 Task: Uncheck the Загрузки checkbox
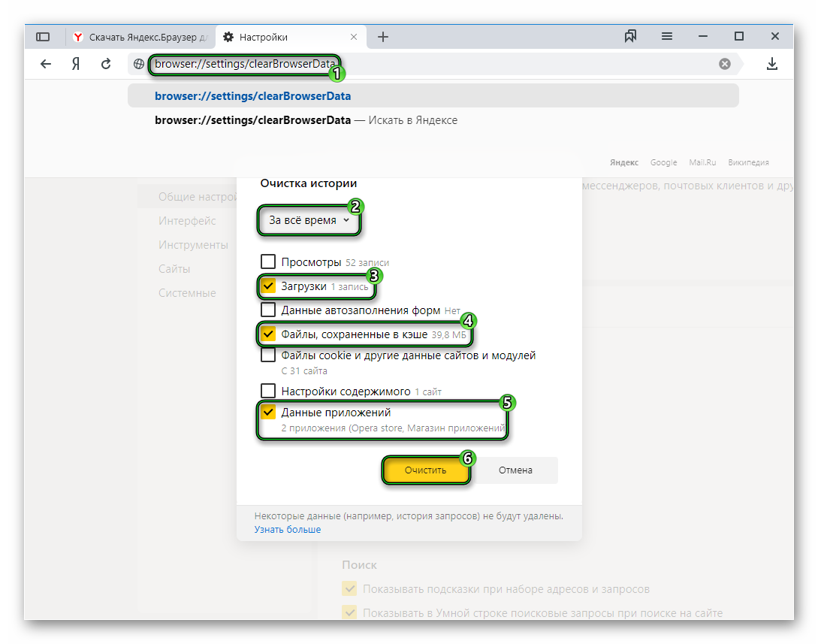click(268, 286)
